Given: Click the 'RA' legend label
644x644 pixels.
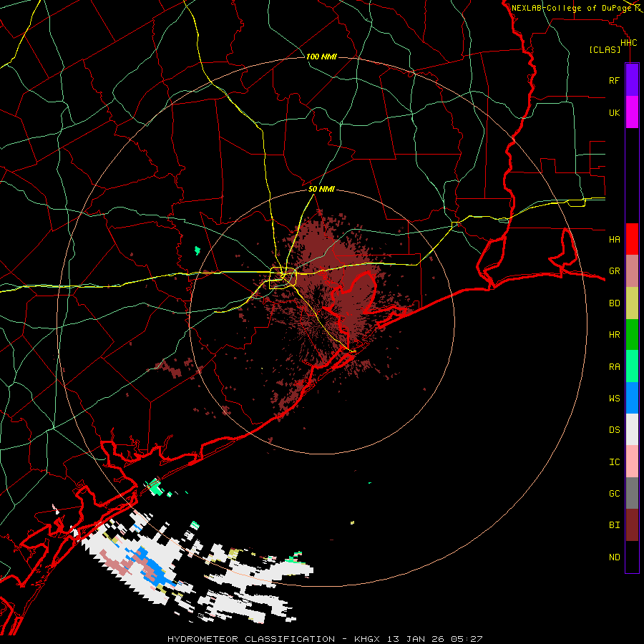Looking at the screenshot, I should (x=614, y=366).
